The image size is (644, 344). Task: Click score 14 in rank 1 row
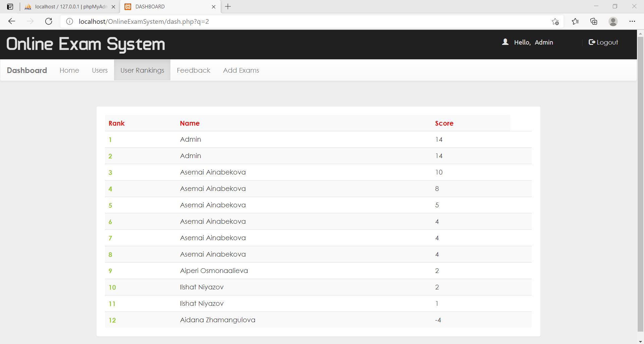click(x=439, y=139)
